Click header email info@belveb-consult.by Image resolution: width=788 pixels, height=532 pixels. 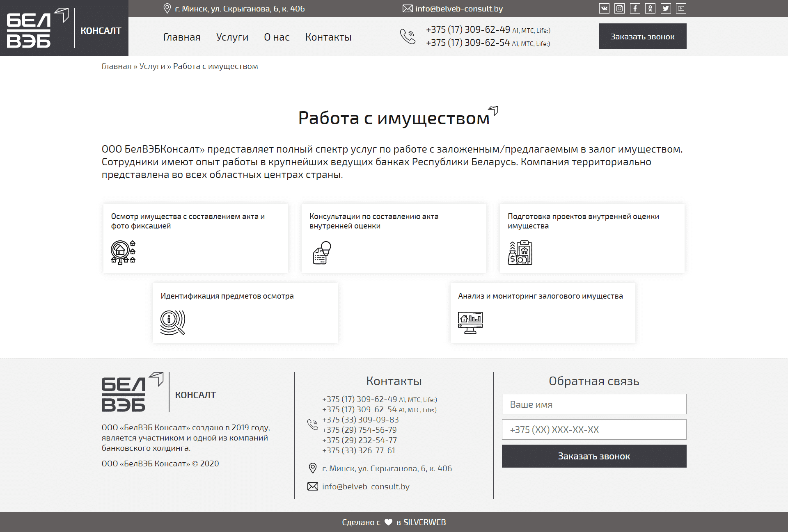[x=459, y=9]
